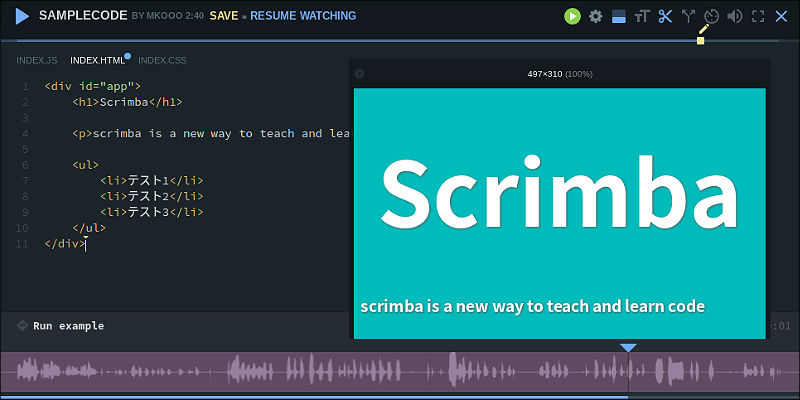
Task: Click the closing </ul> tag line
Action: pos(89,228)
